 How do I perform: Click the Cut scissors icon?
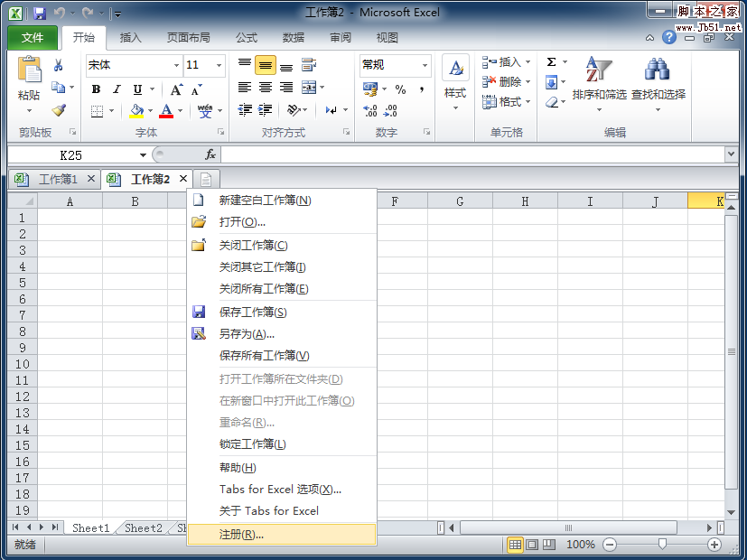pyautogui.click(x=58, y=65)
